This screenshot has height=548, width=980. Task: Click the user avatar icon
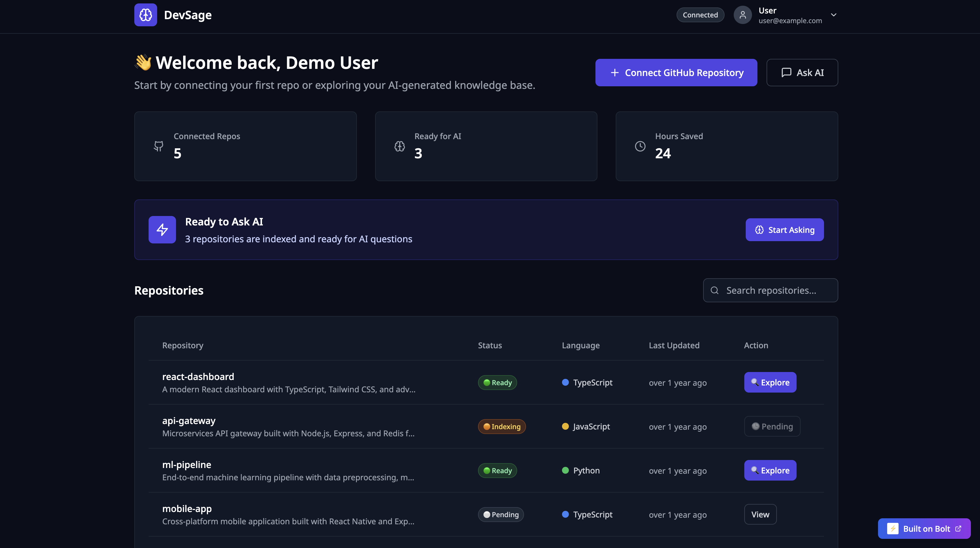tap(742, 15)
